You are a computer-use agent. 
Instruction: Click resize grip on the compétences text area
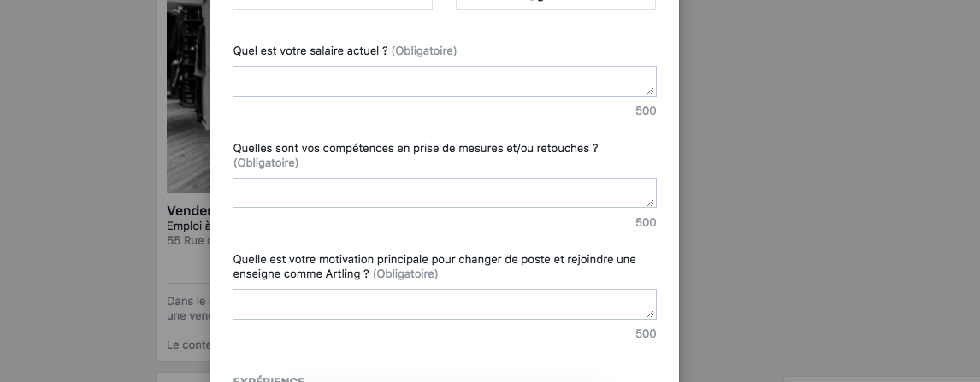(x=651, y=203)
